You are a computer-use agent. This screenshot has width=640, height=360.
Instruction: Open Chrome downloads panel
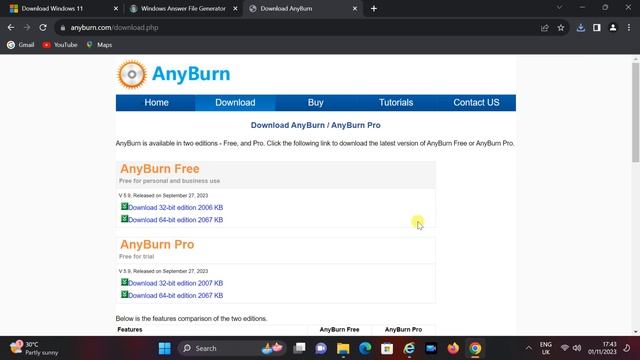click(x=581, y=28)
